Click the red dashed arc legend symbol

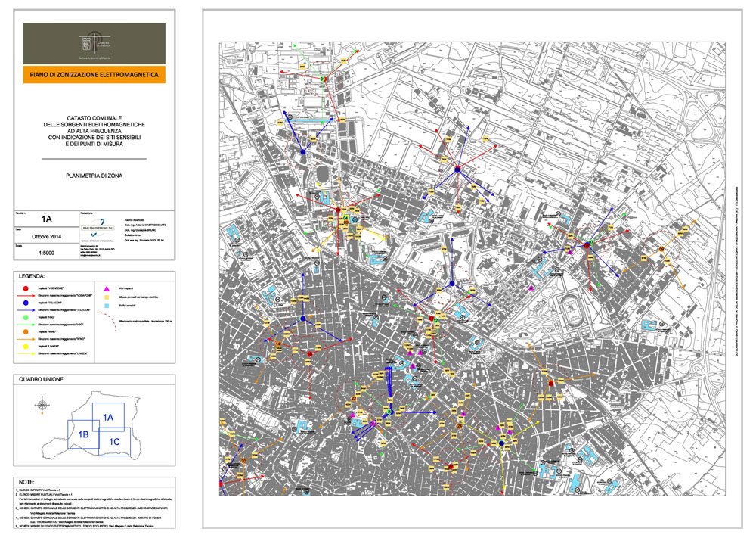(107, 321)
